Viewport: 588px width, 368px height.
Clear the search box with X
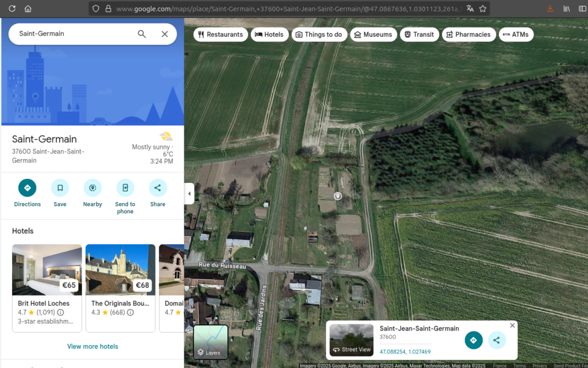pyautogui.click(x=165, y=34)
